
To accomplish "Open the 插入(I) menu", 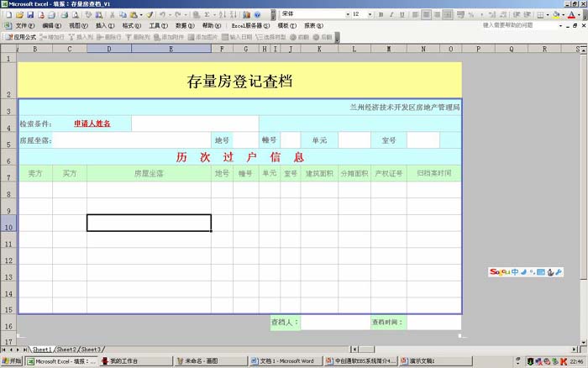I will pyautogui.click(x=105, y=26).
